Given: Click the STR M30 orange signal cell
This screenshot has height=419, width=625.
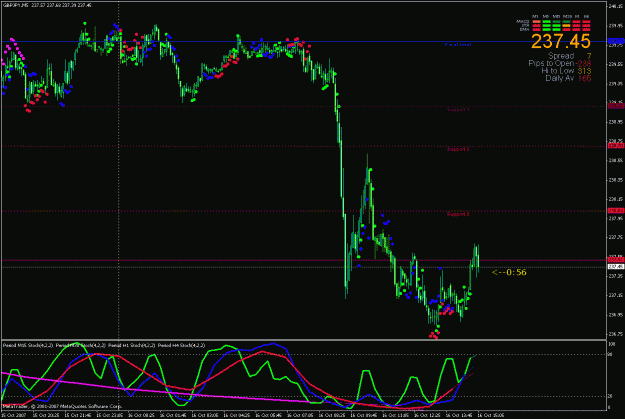Looking at the screenshot, I should point(566,26).
